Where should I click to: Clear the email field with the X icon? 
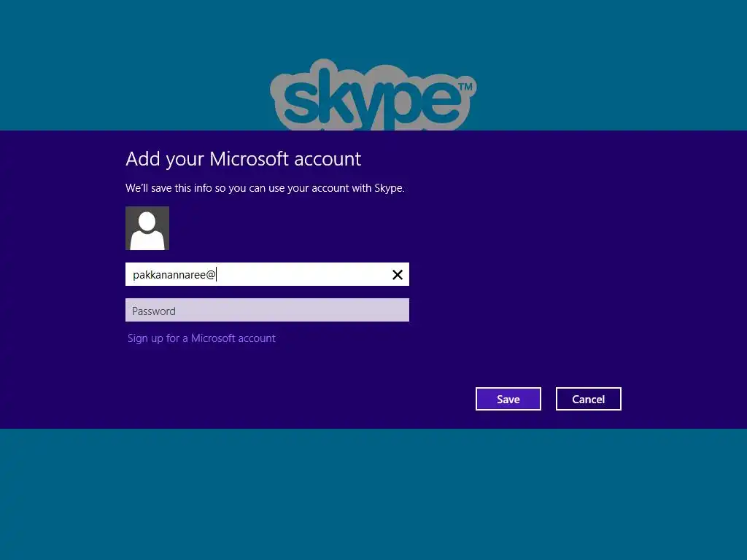point(398,275)
